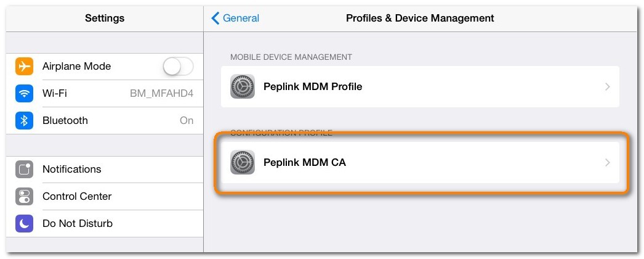The width and height of the screenshot is (644, 259).
Task: Open Do Not Disturb settings
Action: tap(78, 223)
